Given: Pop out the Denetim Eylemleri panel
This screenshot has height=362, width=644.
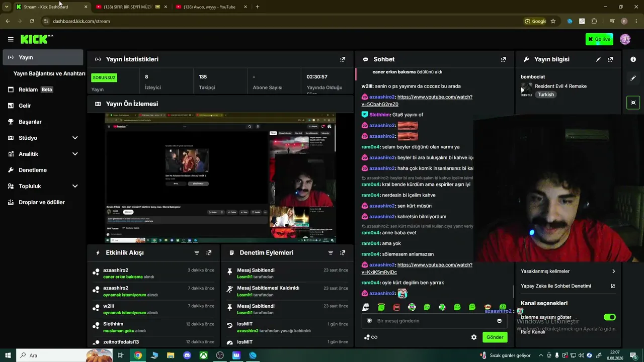Looking at the screenshot, I should 343,253.
